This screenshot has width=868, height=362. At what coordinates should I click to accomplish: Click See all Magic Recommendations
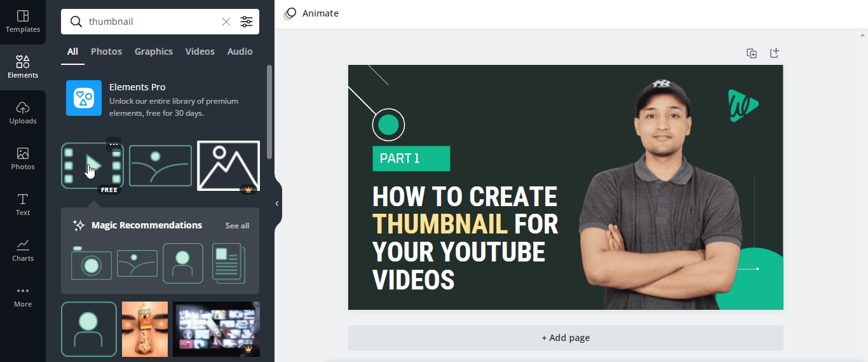237,226
